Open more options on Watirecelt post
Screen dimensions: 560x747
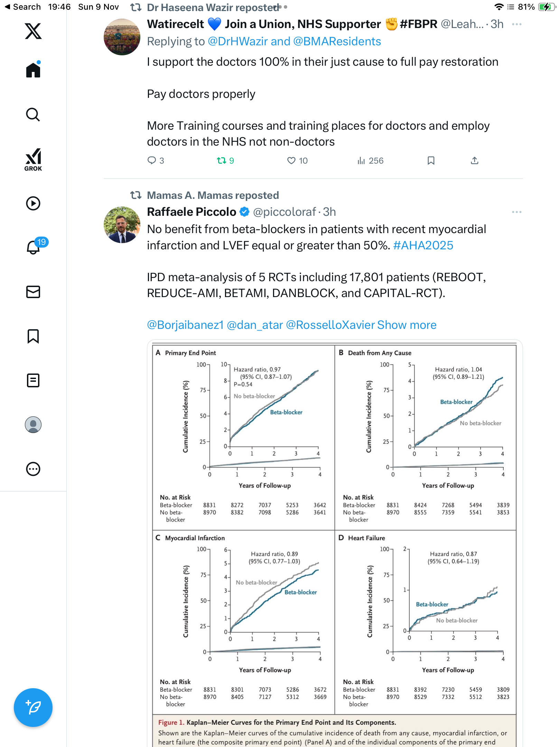click(x=516, y=24)
